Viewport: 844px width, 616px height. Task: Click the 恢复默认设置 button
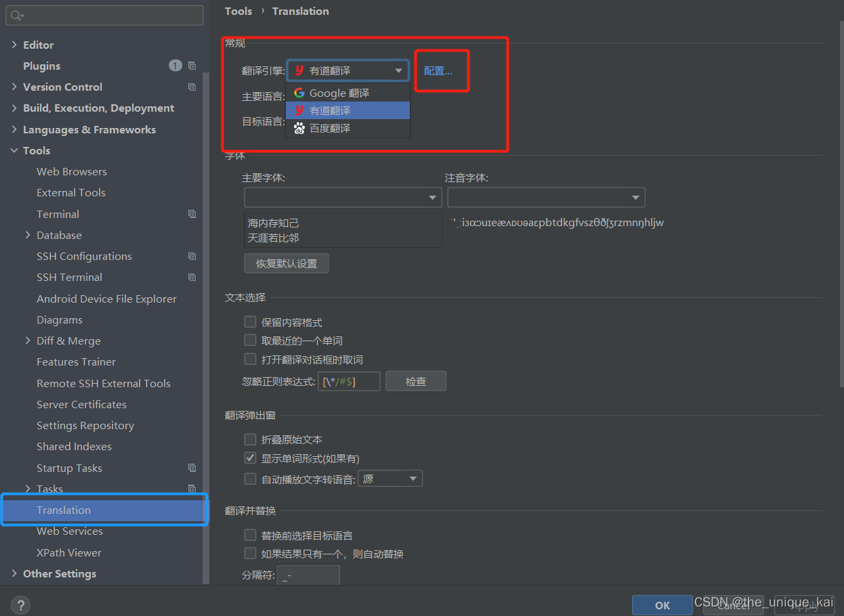click(287, 263)
